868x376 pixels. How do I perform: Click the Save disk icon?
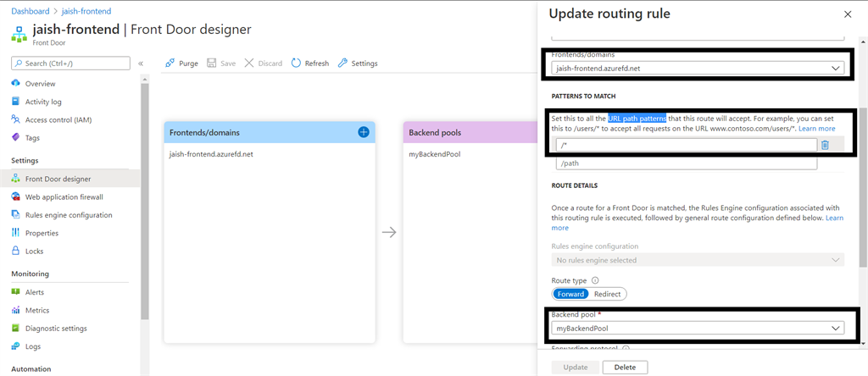coord(211,63)
